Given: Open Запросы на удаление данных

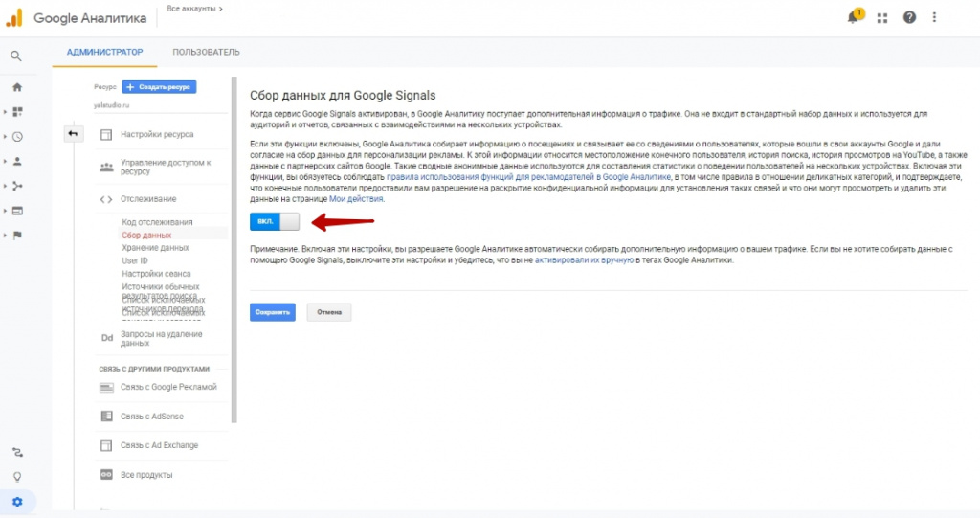Looking at the screenshot, I should 161,338.
